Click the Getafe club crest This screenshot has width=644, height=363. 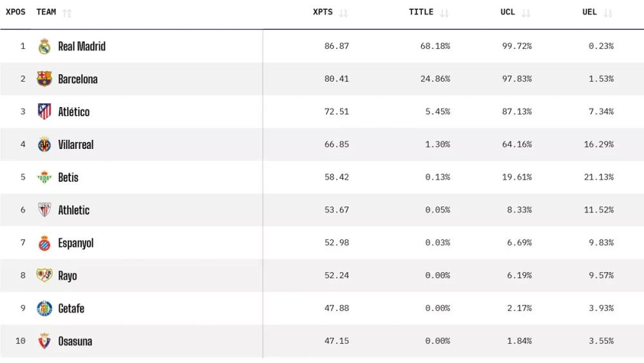coord(44,308)
